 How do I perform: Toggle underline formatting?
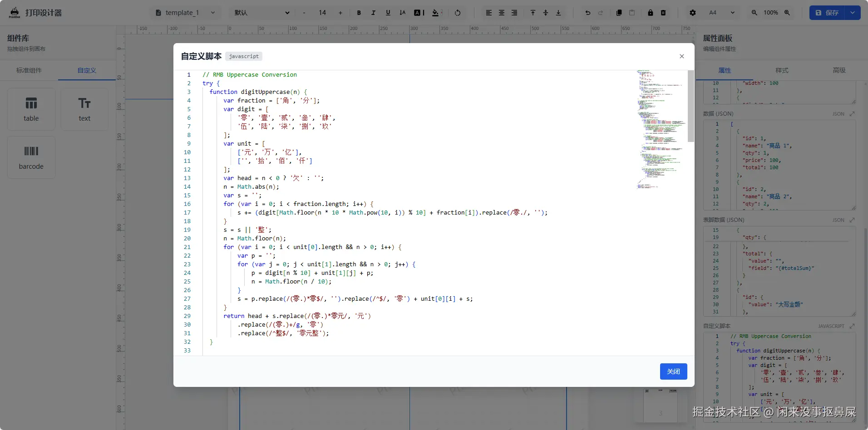[x=388, y=13]
